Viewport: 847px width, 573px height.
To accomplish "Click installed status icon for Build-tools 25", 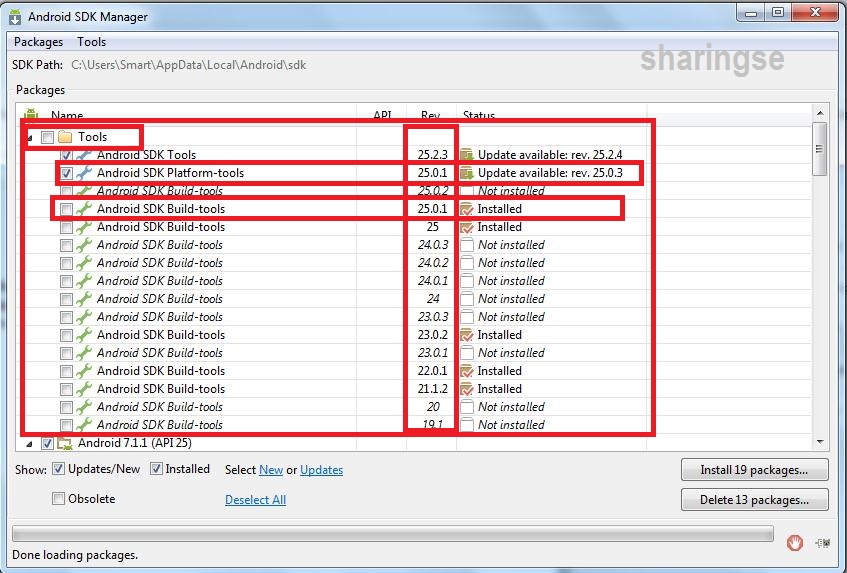I will 467,227.
